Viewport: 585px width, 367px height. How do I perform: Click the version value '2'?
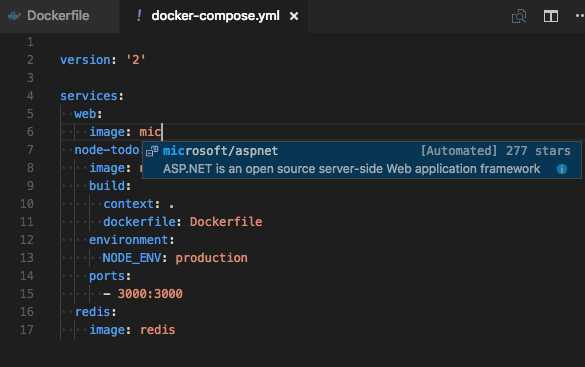[135, 60]
